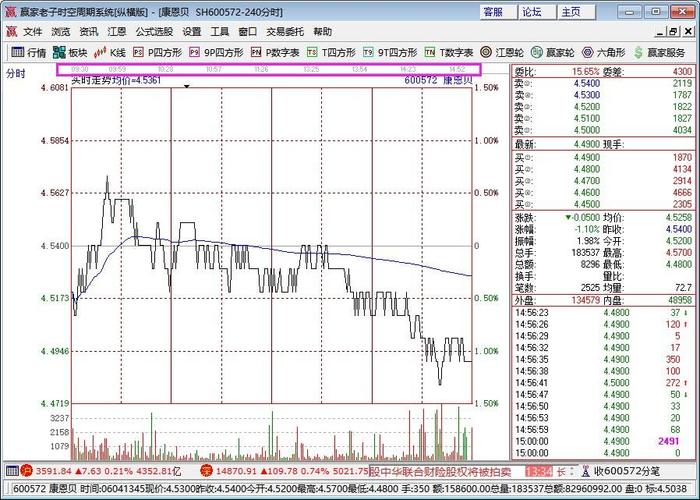The height and width of the screenshot is (500, 700).
Task: Click the 买⑤ bid price 4.4500 row
Action: coord(604,204)
